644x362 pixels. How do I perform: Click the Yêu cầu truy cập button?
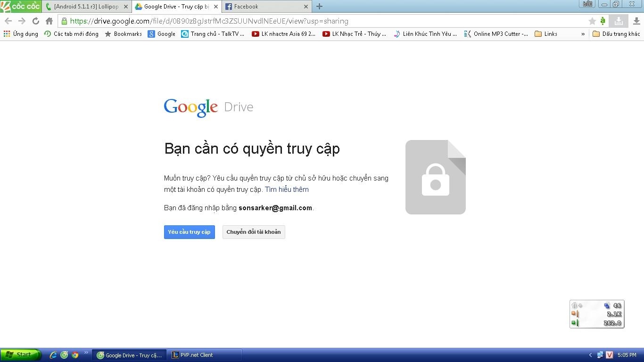coord(190,232)
